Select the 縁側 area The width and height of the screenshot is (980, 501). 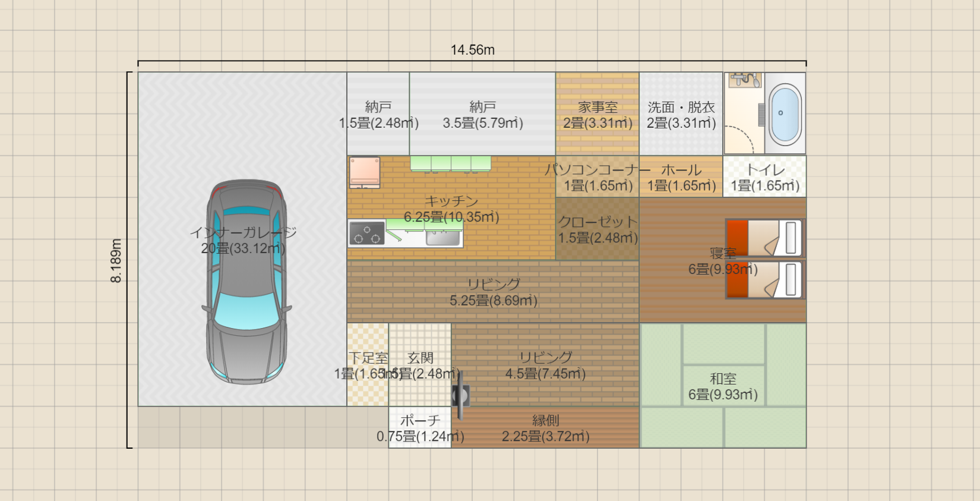545,427
